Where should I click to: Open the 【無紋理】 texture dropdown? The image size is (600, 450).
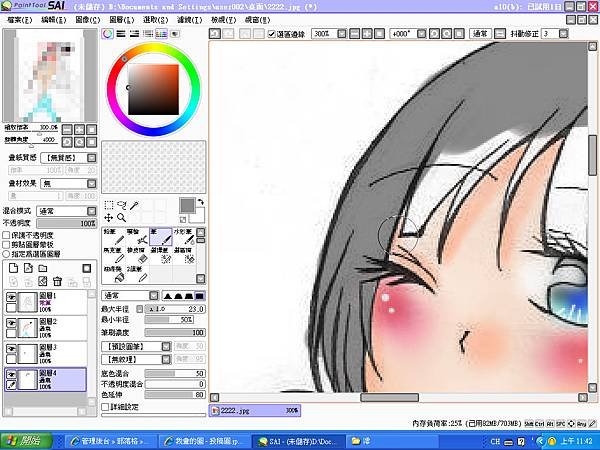(x=166, y=359)
